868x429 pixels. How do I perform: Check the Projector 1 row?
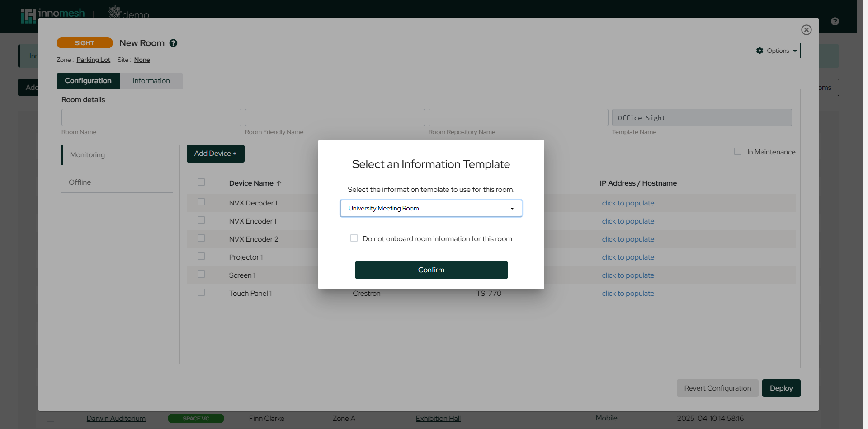[201, 256]
